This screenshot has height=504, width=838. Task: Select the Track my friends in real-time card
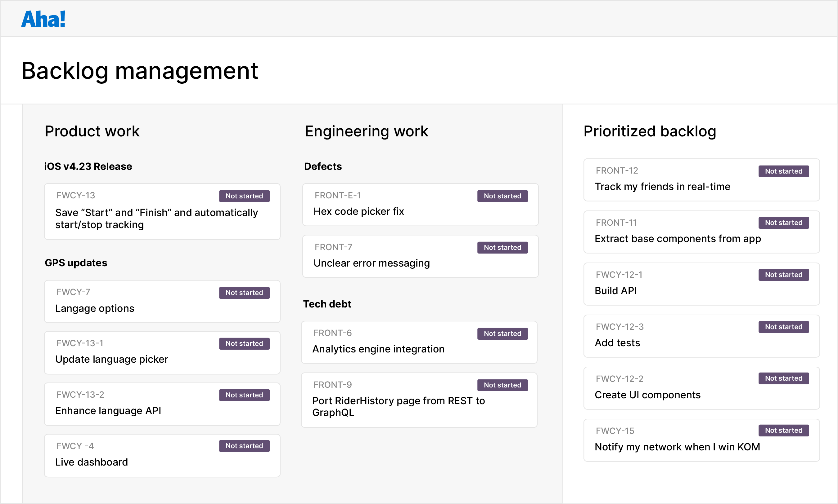(x=701, y=180)
